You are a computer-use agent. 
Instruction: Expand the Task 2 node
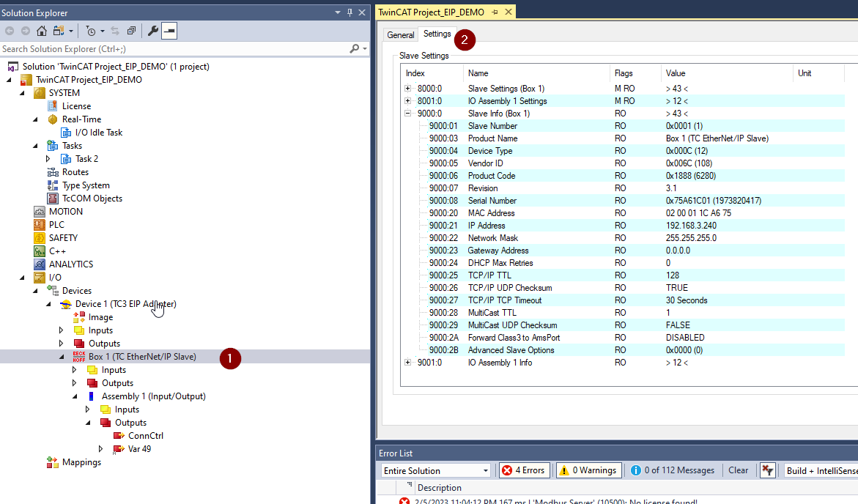pos(48,159)
